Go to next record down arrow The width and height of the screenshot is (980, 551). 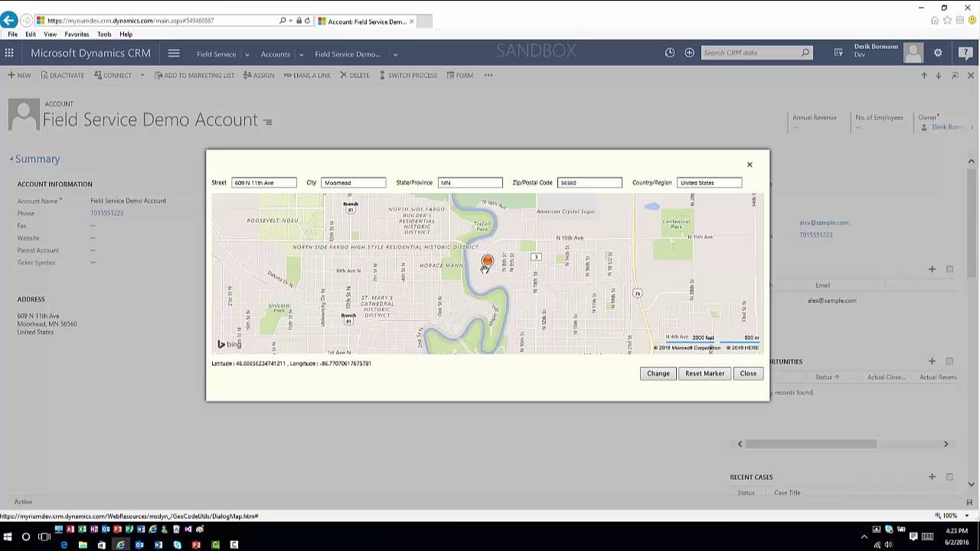[938, 75]
